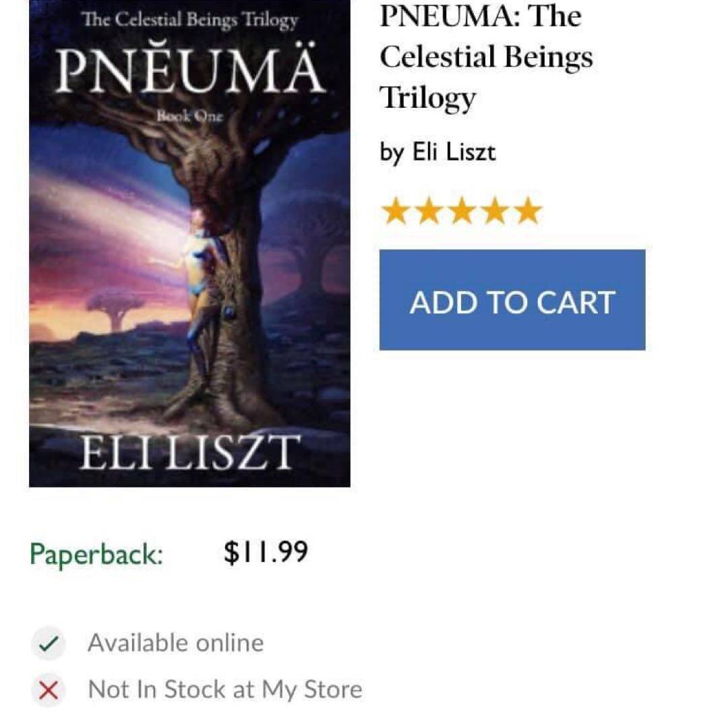Click the $11.99 price
Image resolution: width=728 pixels, height=728 pixels.
[x=266, y=553]
